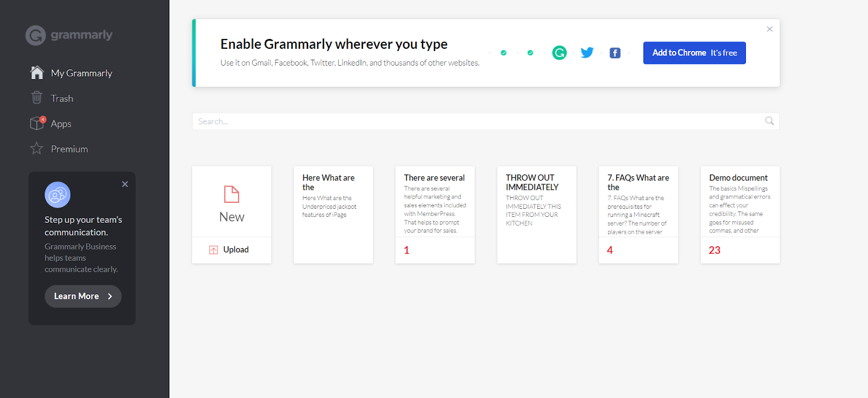Click the grammarly wordmark text
The height and width of the screenshot is (398, 868).
[82, 35]
